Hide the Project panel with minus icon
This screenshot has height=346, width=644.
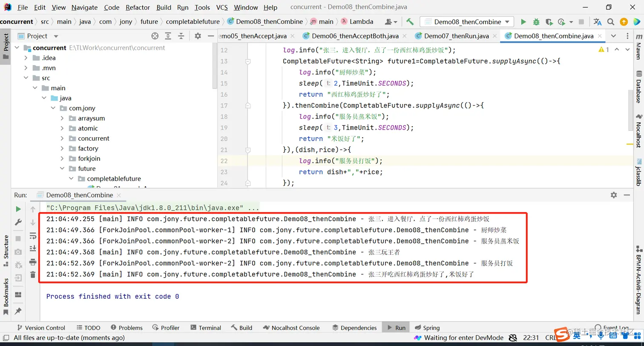[x=210, y=36]
